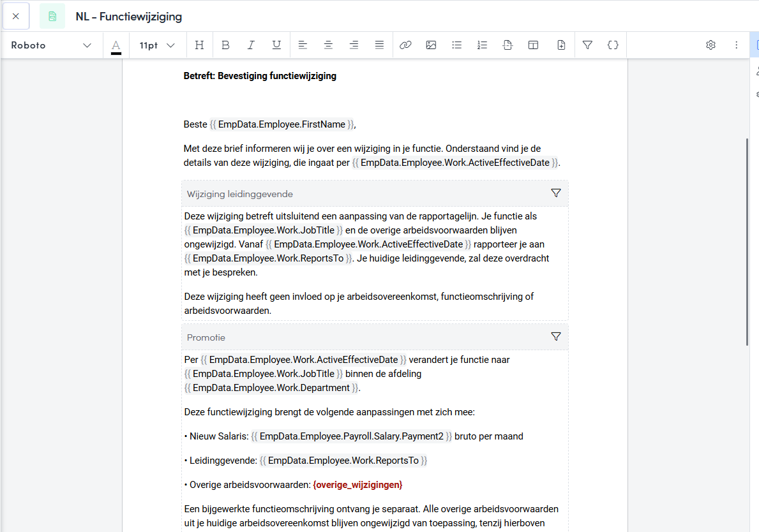
Task: Click the Betreft: Bevestiging functiewijziging heading
Action: click(x=260, y=76)
